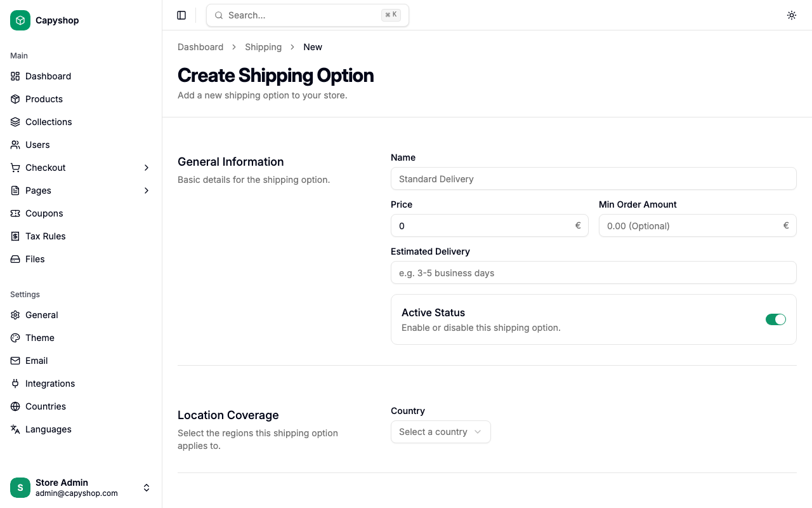Focus the Name input field
This screenshot has height=508, width=812.
coord(594,179)
